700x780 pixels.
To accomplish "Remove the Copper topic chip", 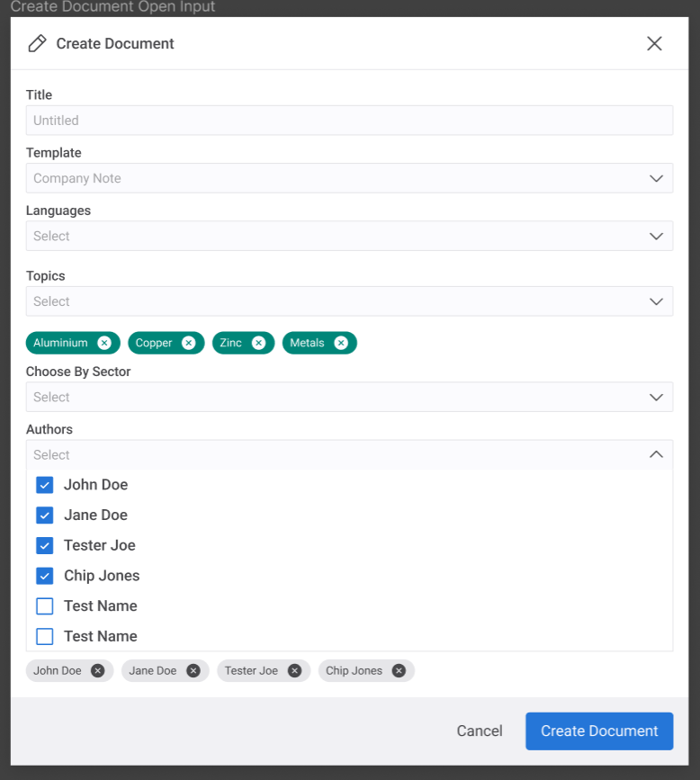I will (x=189, y=343).
